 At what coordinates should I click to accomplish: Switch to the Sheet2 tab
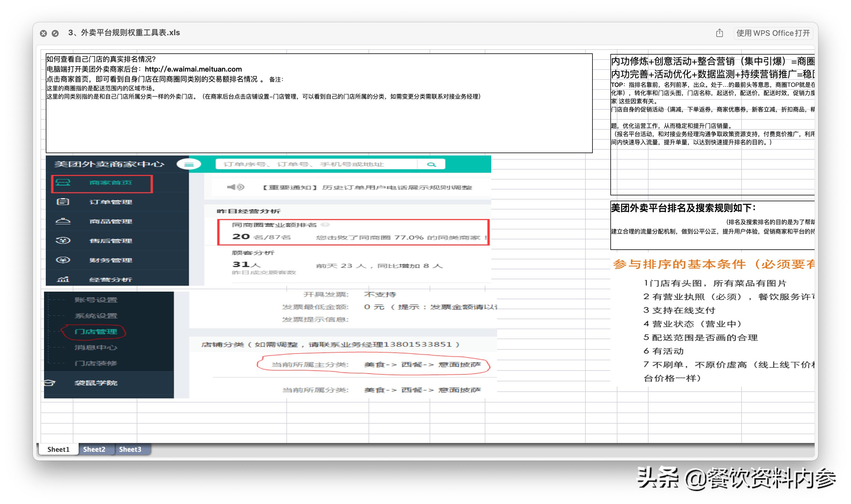point(94,449)
